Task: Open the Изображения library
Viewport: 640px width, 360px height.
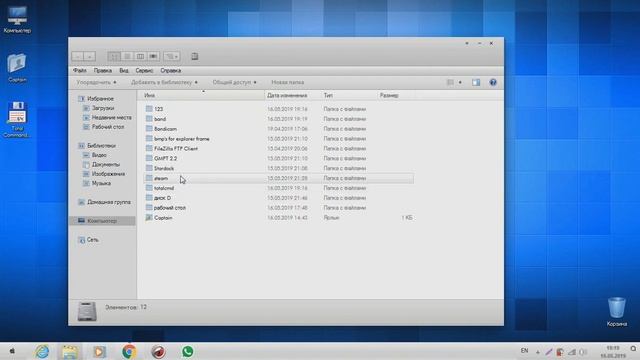Action: (108, 174)
